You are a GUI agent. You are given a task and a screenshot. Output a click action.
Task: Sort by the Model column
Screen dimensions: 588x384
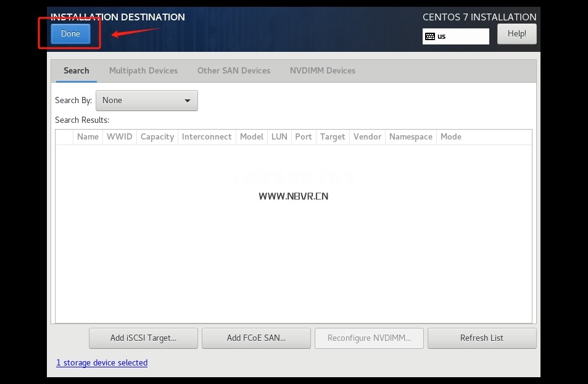click(x=252, y=137)
